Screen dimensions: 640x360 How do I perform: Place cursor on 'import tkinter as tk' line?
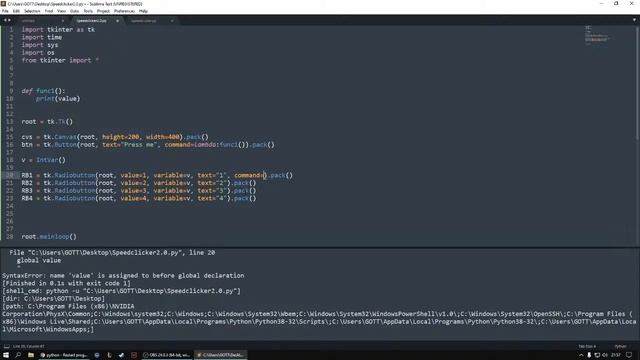(58, 30)
